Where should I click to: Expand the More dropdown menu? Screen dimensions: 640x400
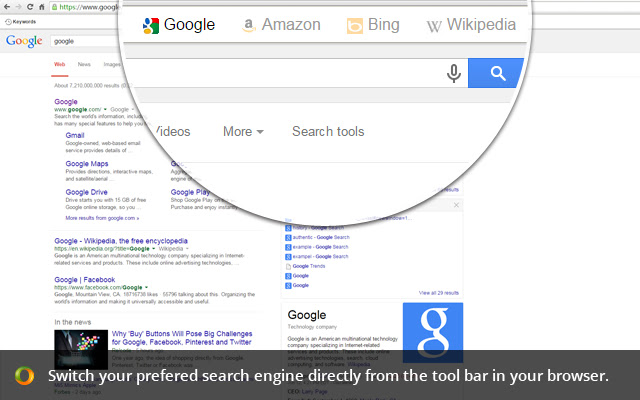point(243,131)
